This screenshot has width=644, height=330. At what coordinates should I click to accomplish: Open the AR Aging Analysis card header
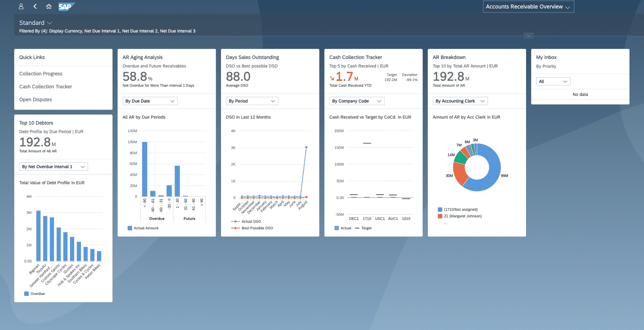(x=167, y=71)
